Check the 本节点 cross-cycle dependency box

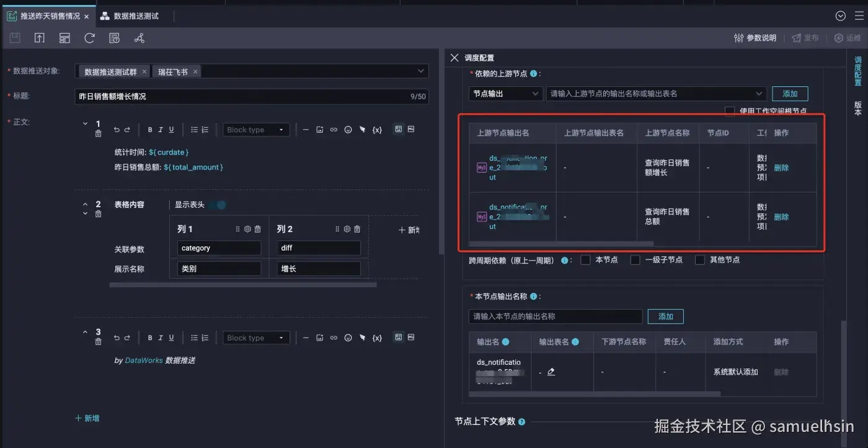coord(585,260)
